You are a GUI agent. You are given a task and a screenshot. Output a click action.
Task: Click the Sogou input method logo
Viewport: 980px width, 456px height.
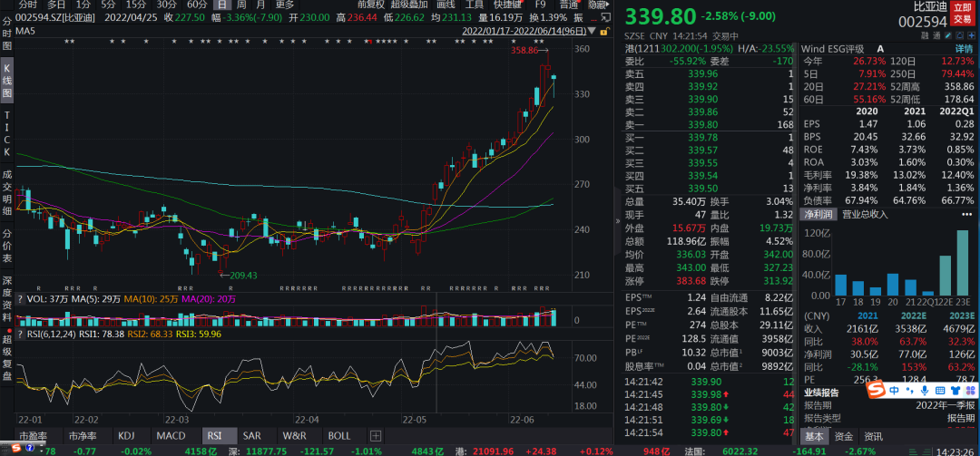[876, 389]
